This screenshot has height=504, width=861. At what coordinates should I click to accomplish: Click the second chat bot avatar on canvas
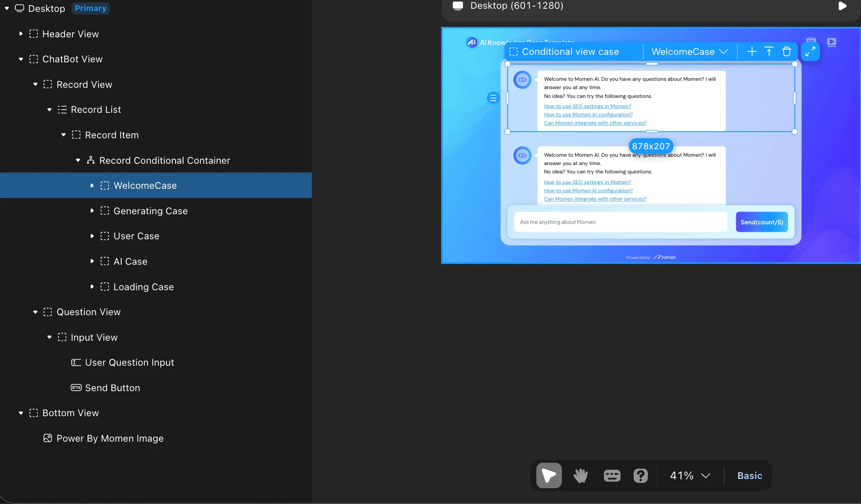(522, 155)
